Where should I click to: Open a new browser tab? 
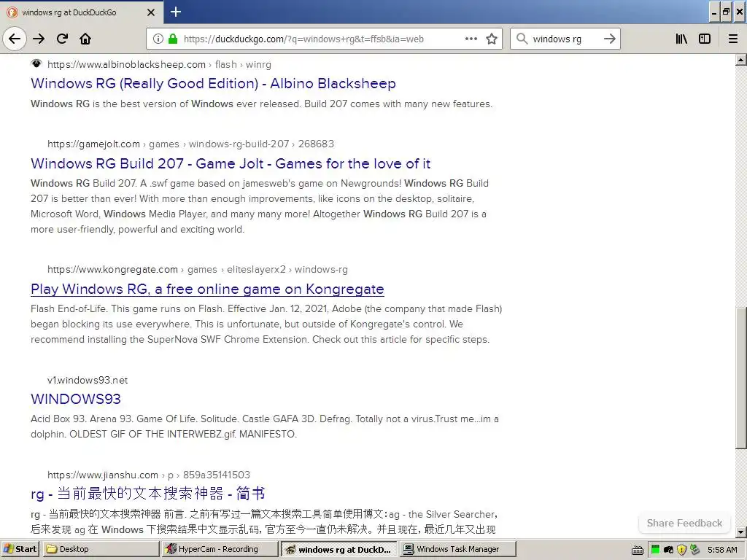(175, 12)
